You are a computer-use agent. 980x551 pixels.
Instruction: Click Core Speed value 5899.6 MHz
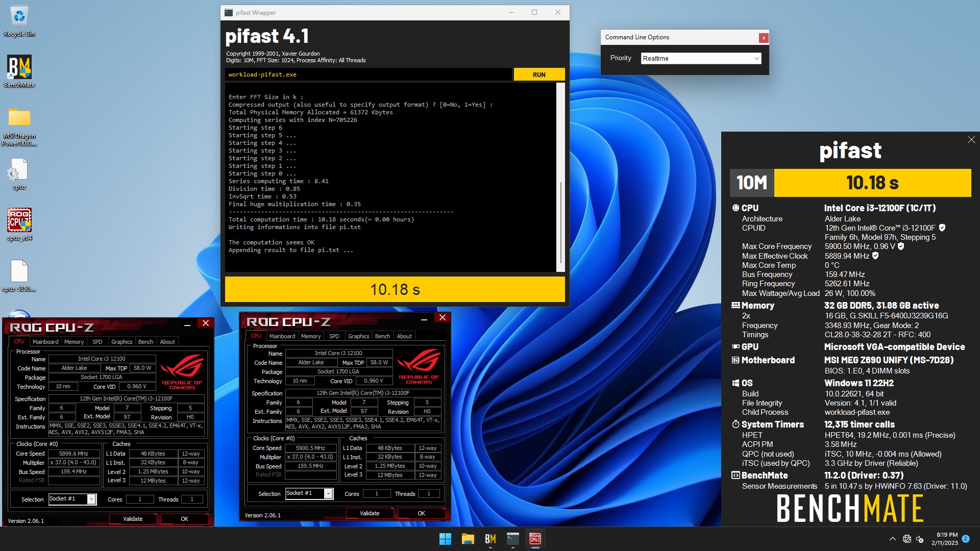tap(74, 454)
